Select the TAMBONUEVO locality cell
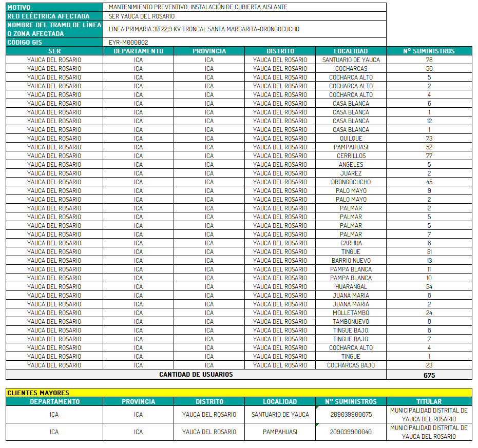478x448 pixels. click(x=351, y=322)
